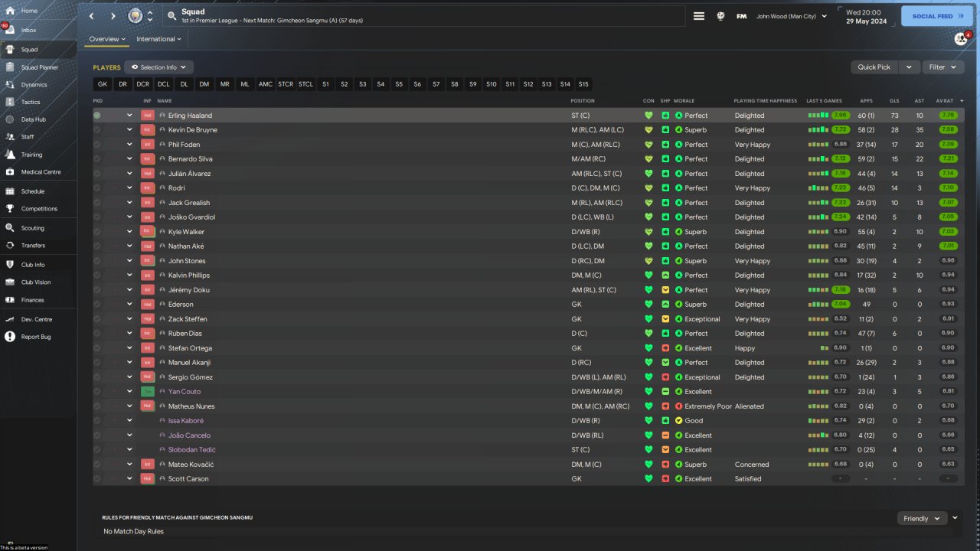The image size is (980, 551).
Task: Open Matheus Nunes' player profile
Action: 191,406
